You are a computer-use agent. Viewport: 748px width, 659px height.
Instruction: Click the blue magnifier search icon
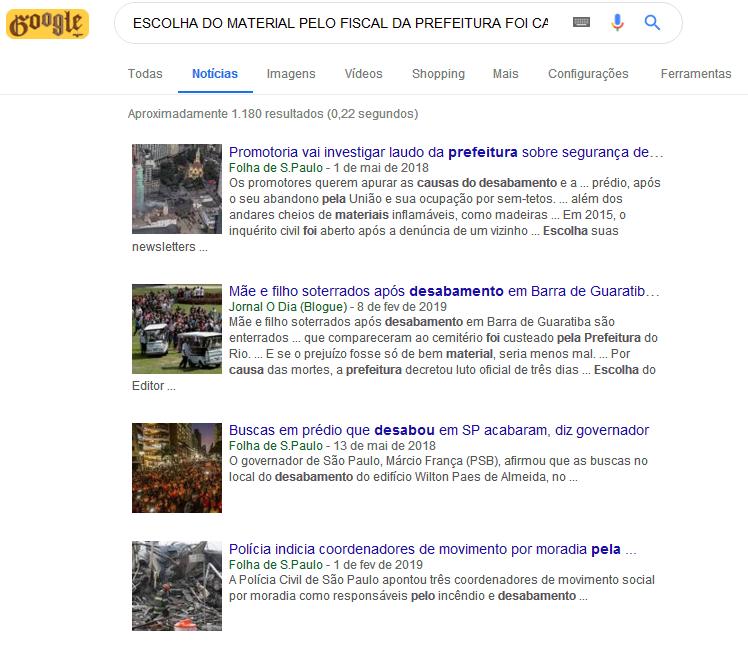pos(652,22)
